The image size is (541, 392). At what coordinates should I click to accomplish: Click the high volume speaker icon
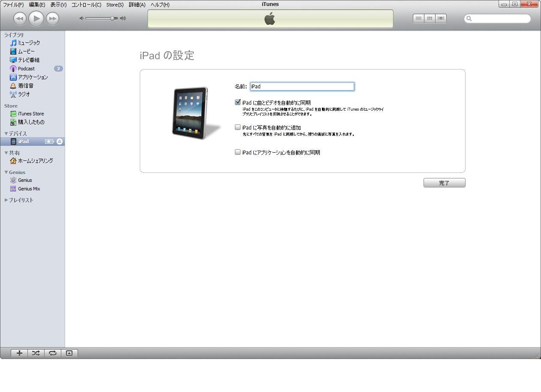123,18
